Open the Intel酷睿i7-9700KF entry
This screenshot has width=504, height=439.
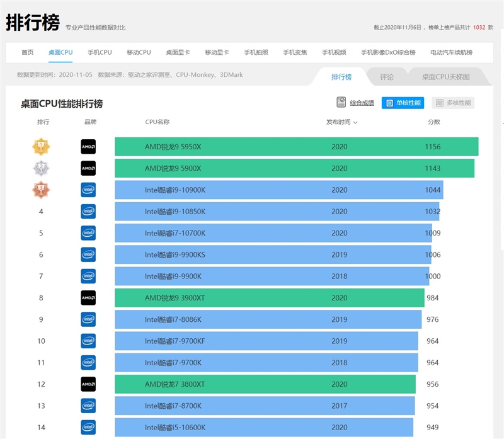click(266, 341)
